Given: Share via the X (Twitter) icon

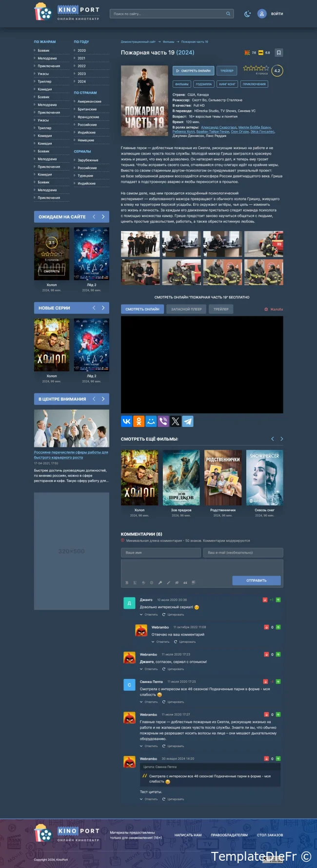Looking at the screenshot, I should pos(176,421).
